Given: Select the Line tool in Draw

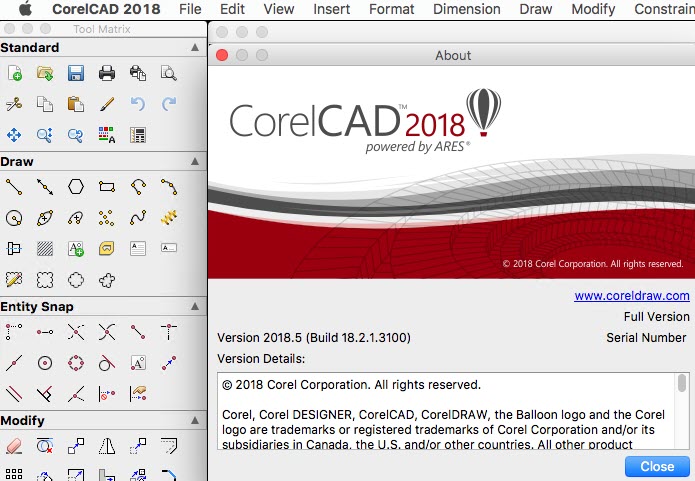Looking at the screenshot, I should [x=14, y=187].
